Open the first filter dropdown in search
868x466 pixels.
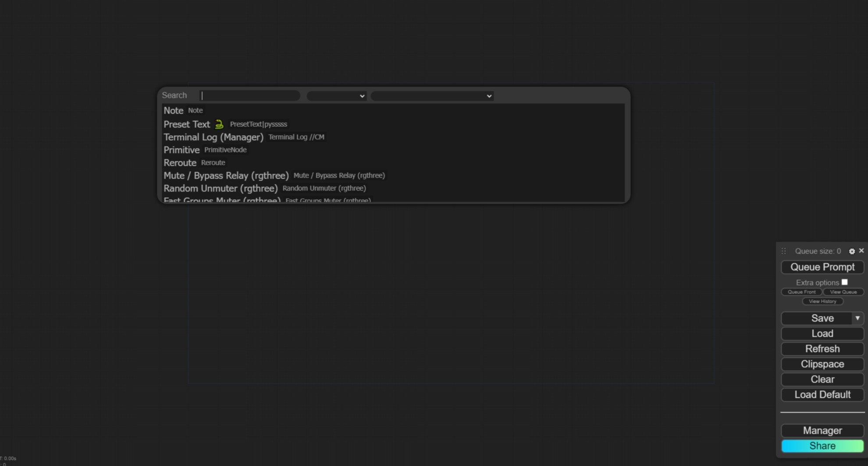tap(336, 96)
